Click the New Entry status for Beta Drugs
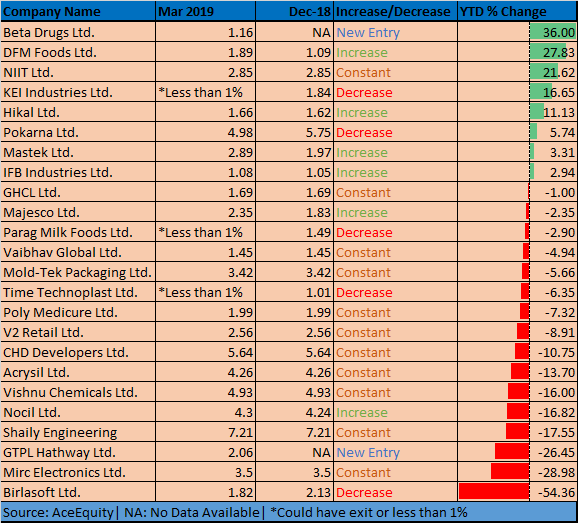The width and height of the screenshot is (583, 523). 368,33
